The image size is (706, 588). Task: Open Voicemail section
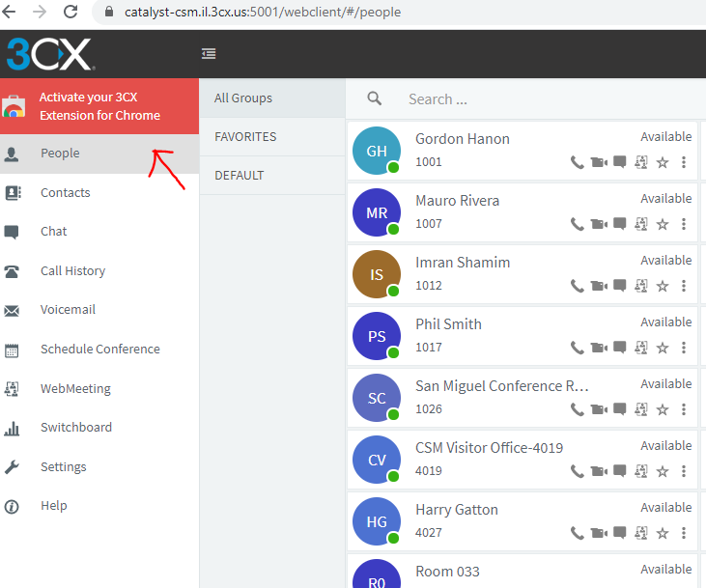[x=99, y=310]
